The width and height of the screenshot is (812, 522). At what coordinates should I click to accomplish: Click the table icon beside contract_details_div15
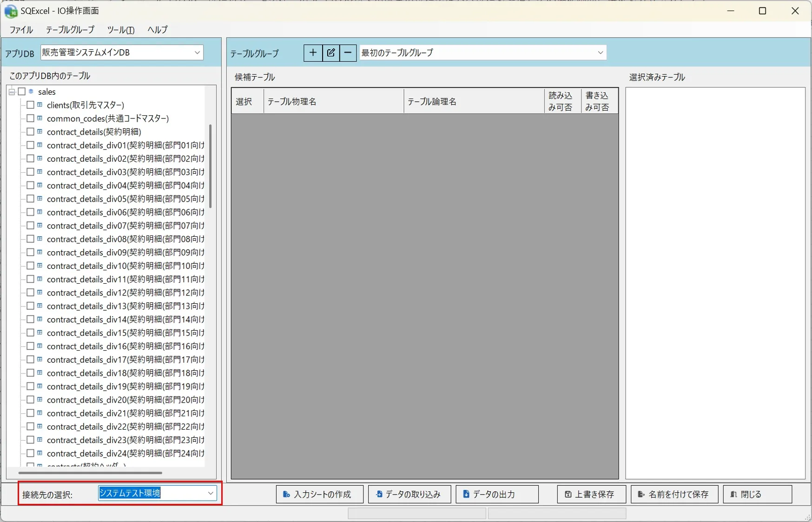[x=40, y=333]
